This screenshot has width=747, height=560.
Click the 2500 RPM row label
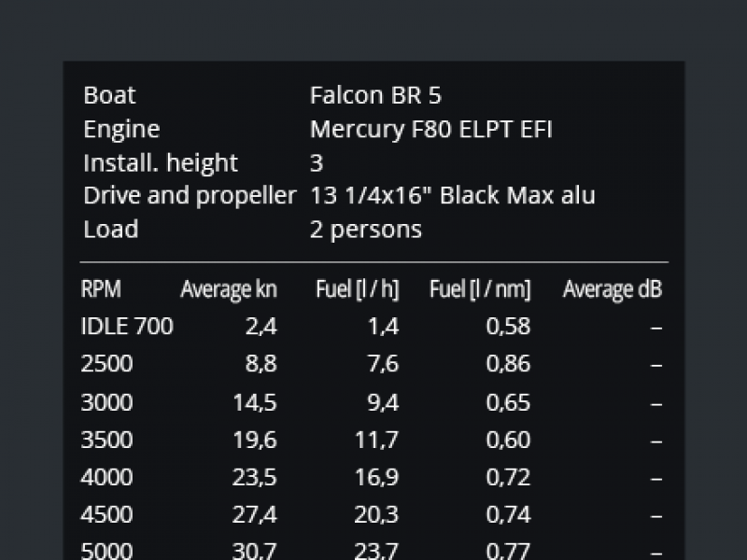point(106,364)
